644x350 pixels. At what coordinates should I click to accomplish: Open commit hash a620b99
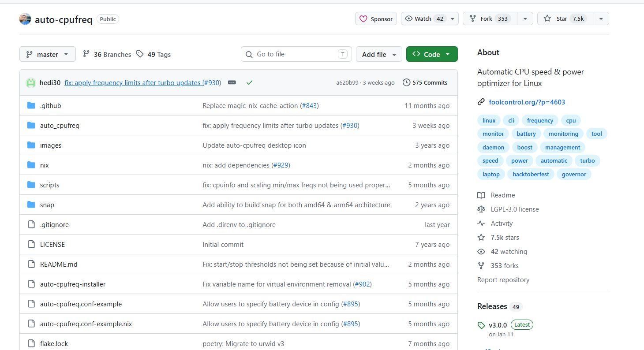(347, 82)
